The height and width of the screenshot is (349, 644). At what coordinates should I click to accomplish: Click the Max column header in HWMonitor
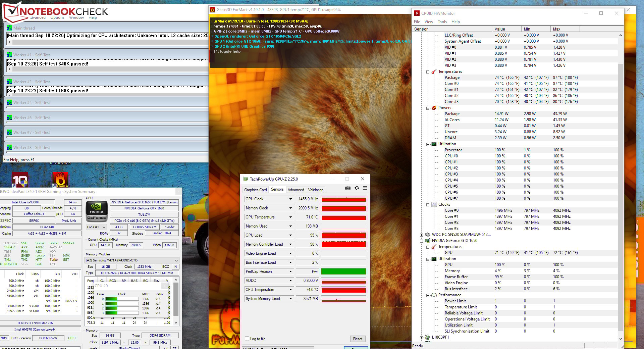click(x=565, y=29)
